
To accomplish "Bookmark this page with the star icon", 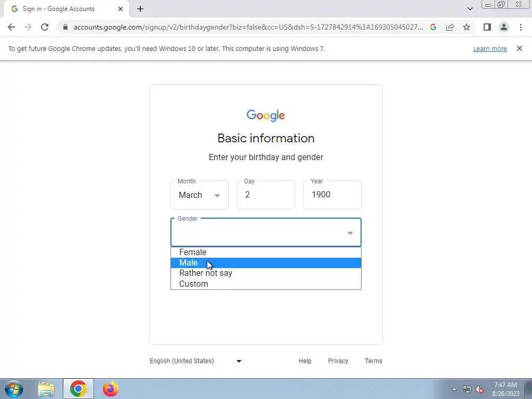I will [x=467, y=27].
